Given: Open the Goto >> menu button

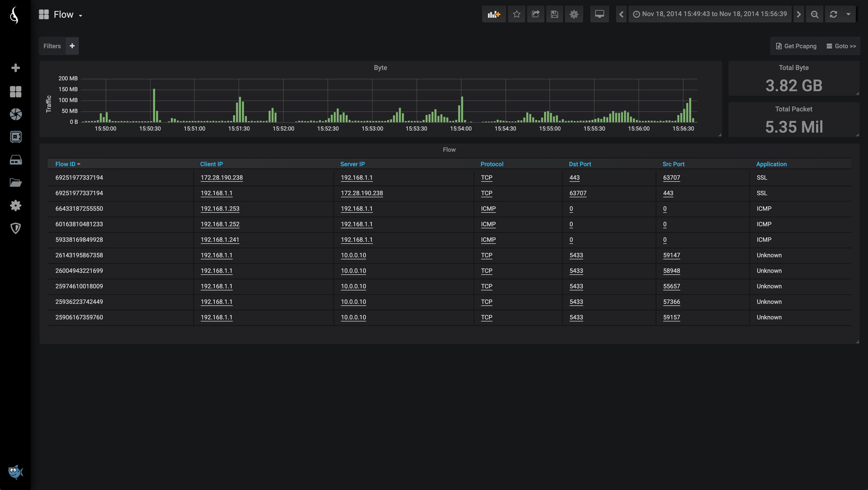Looking at the screenshot, I should coord(841,46).
